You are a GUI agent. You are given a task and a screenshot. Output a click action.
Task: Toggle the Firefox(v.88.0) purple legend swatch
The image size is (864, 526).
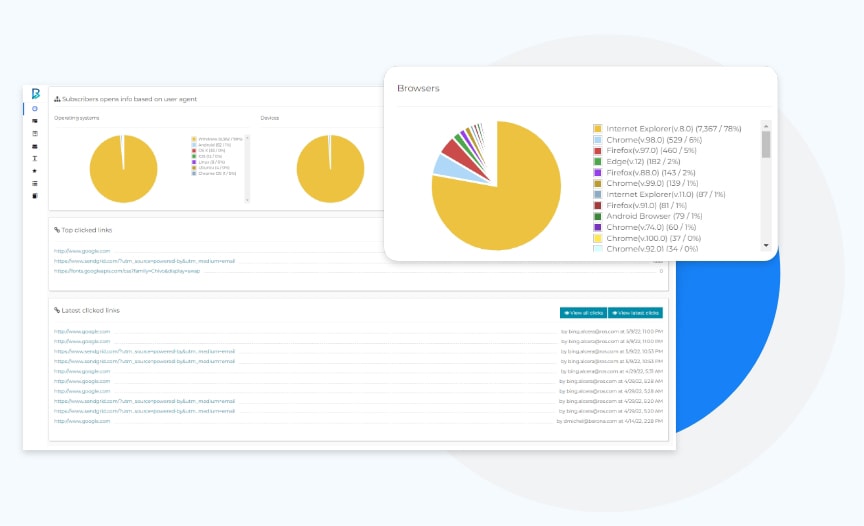point(597,172)
